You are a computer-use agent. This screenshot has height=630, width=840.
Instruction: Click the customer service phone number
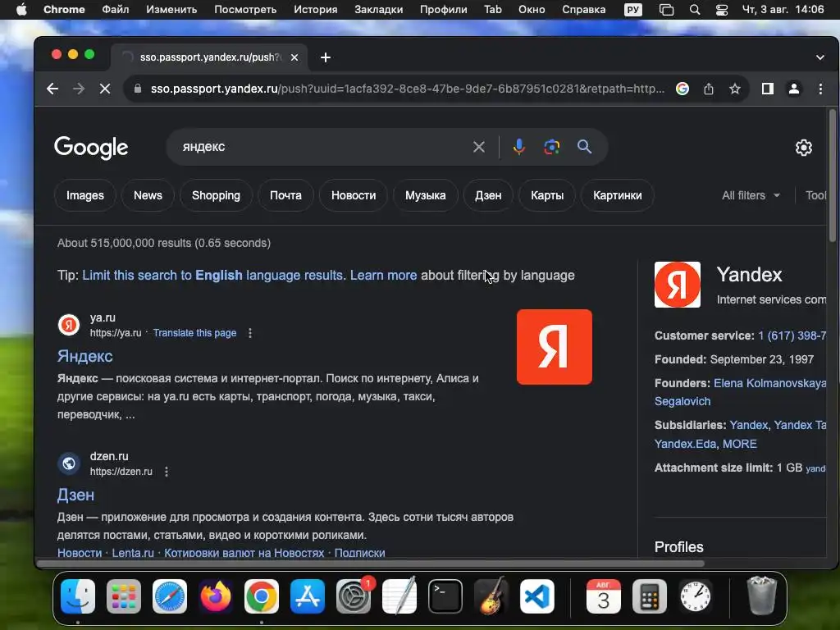[792, 336]
